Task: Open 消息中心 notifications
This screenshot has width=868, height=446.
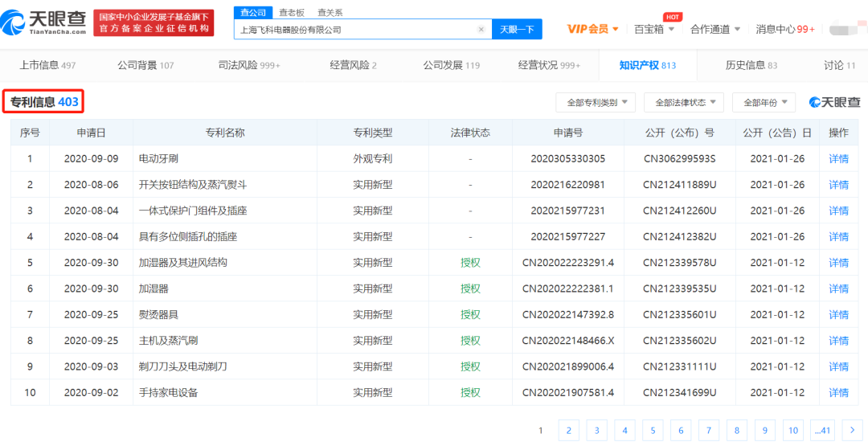Action: tap(785, 29)
